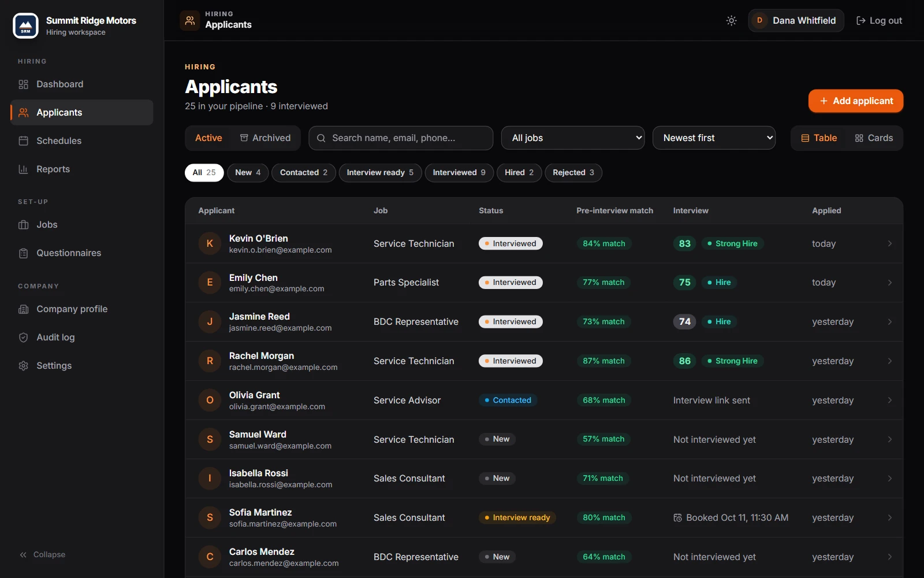Filter by Interviewed status chip
The image size is (924, 578).
(x=459, y=173)
